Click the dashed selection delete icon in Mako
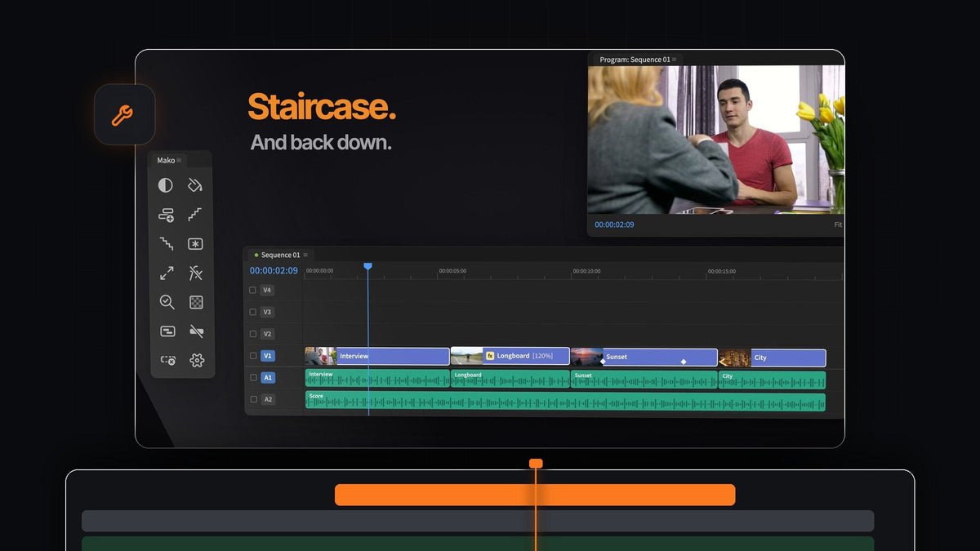 (167, 360)
